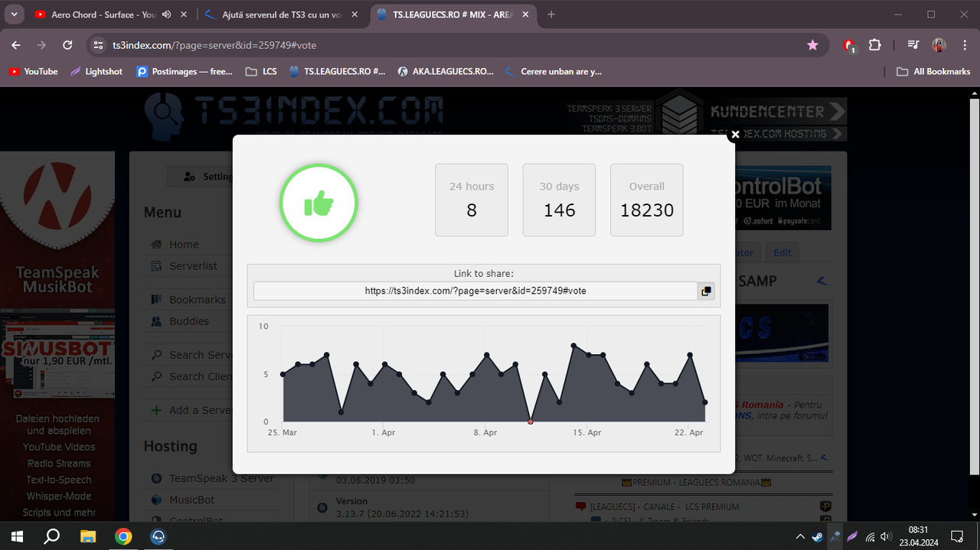Open the Windows notification center
980x550 pixels.
pos(957,535)
